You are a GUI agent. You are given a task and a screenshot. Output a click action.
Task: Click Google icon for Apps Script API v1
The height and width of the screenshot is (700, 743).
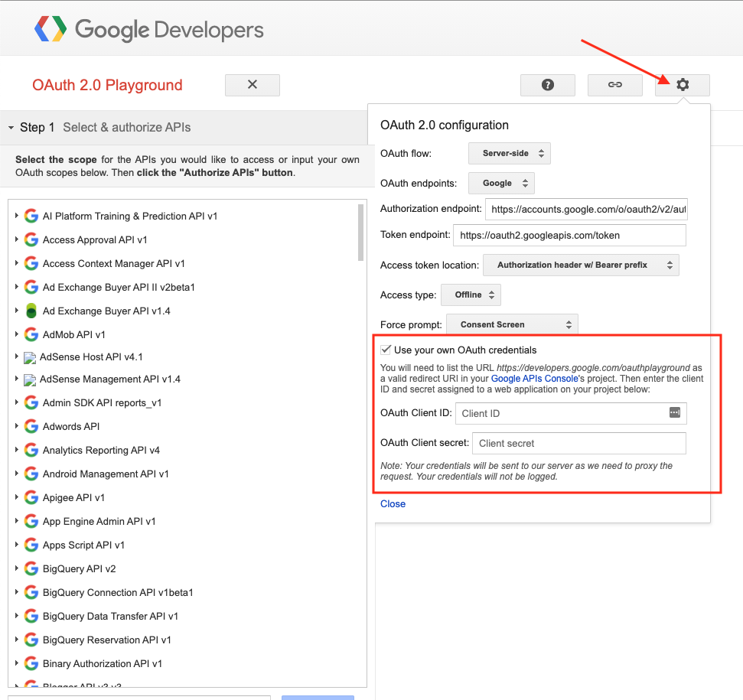pos(31,545)
